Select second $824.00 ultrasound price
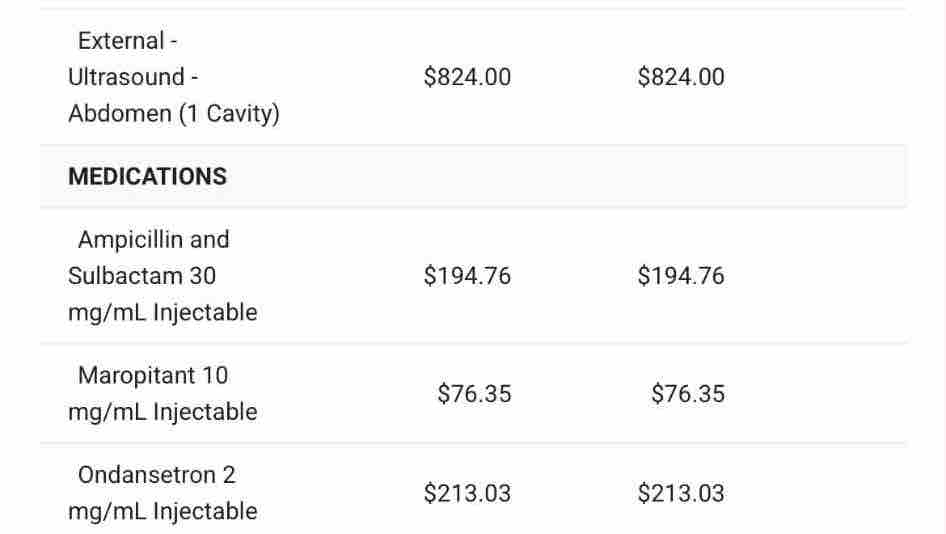Viewport: 946px width, 534px height. click(681, 77)
